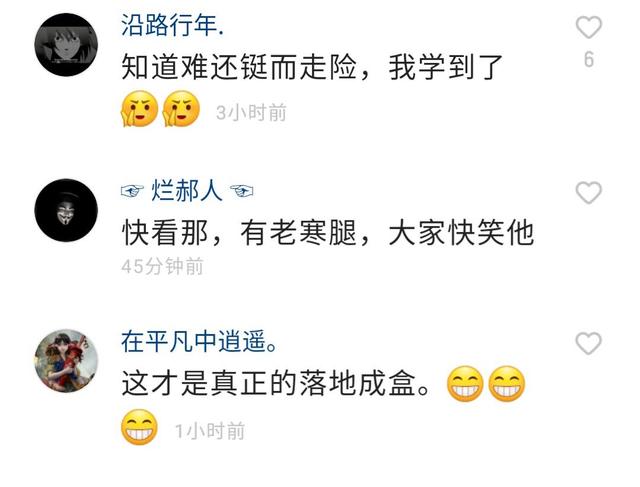Image resolution: width=640 pixels, height=487 pixels.
Task: Open 在平凡中逍遥 colorful avatar
Action: (66, 361)
